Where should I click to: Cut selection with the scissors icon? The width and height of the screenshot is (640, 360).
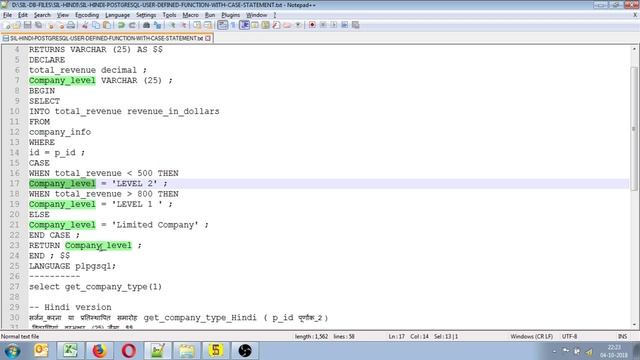coord(85,25)
